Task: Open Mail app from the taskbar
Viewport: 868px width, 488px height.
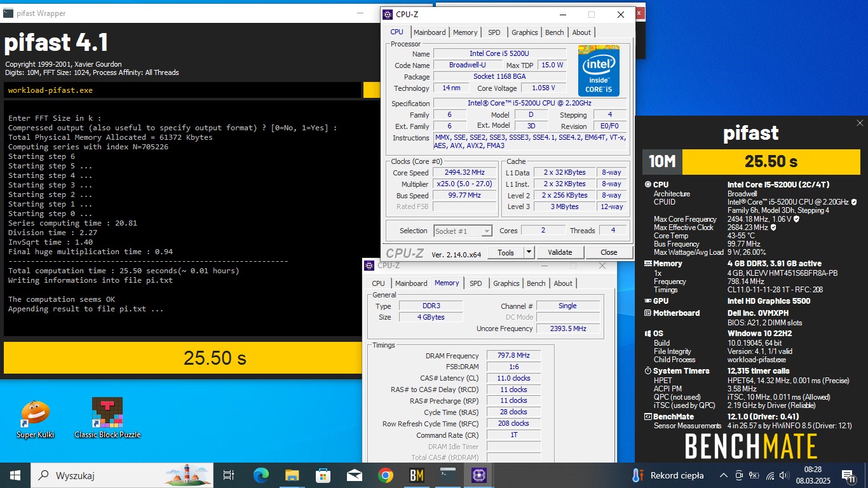Action: point(354,475)
